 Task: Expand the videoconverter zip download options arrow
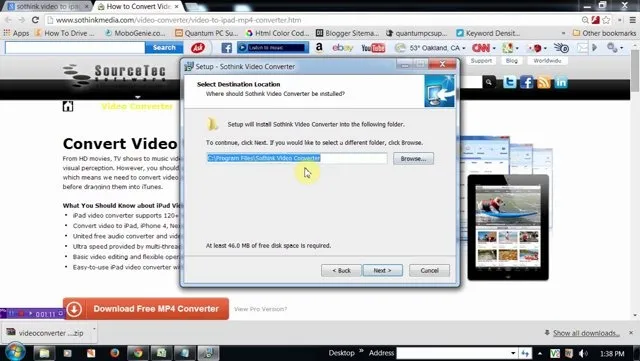tap(94, 329)
